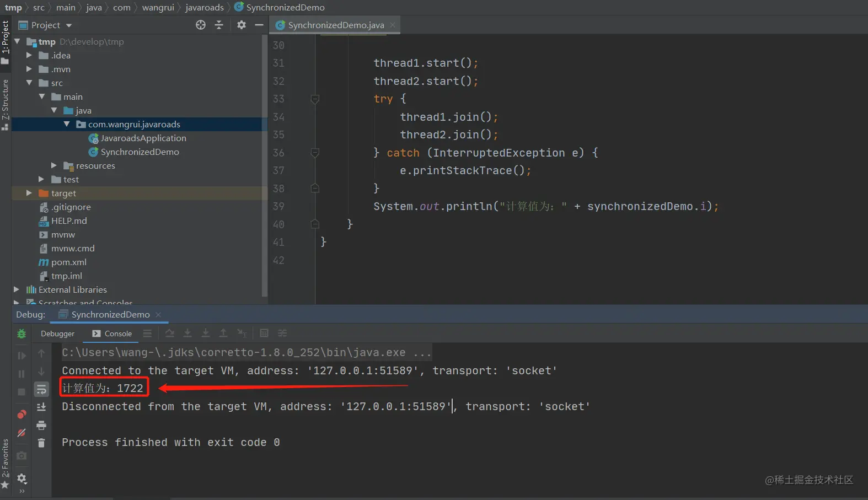Toggle Mute Breakpoints in the debug sidebar

(22, 433)
